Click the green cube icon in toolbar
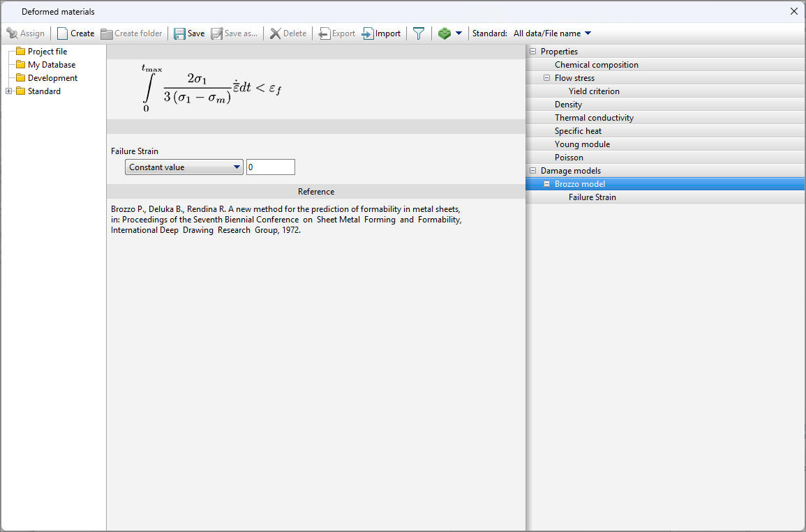806x532 pixels. (444, 33)
